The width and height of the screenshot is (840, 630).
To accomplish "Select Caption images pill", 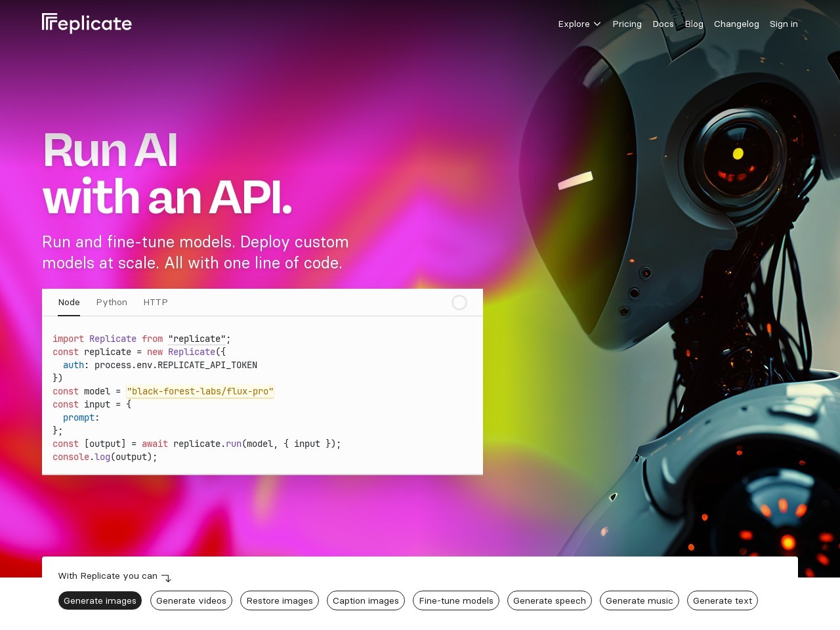I will [x=366, y=600].
